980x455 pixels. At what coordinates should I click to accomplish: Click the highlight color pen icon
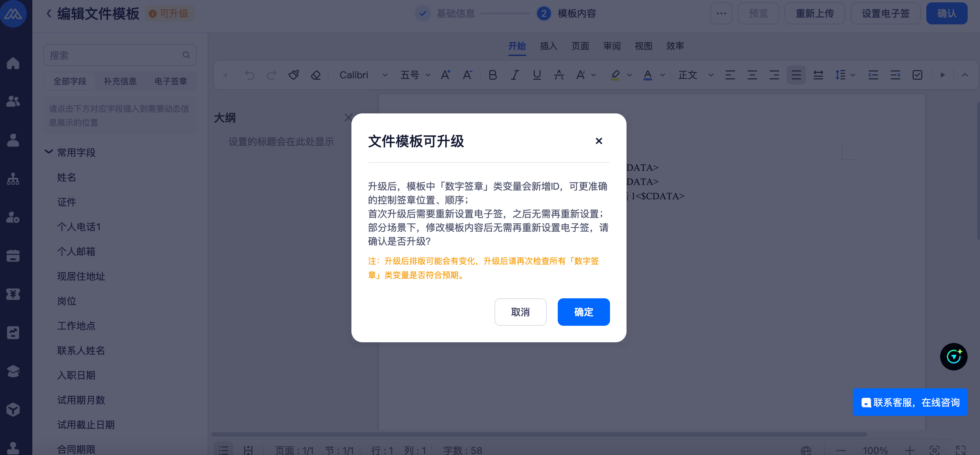tap(615, 75)
